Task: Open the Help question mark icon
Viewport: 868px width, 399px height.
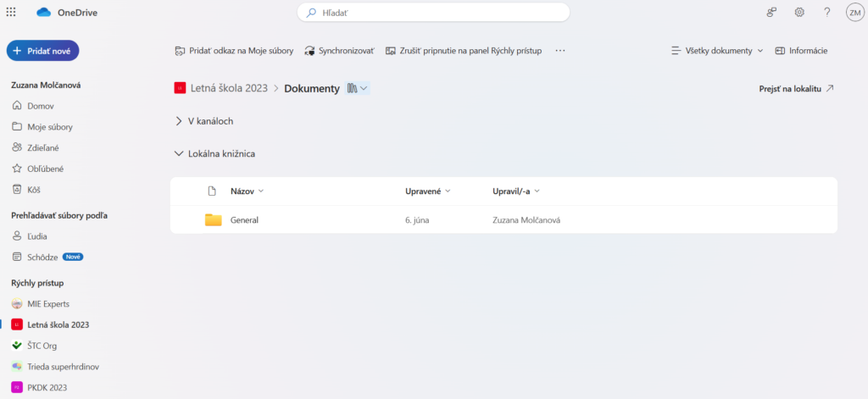Action: pos(827,12)
